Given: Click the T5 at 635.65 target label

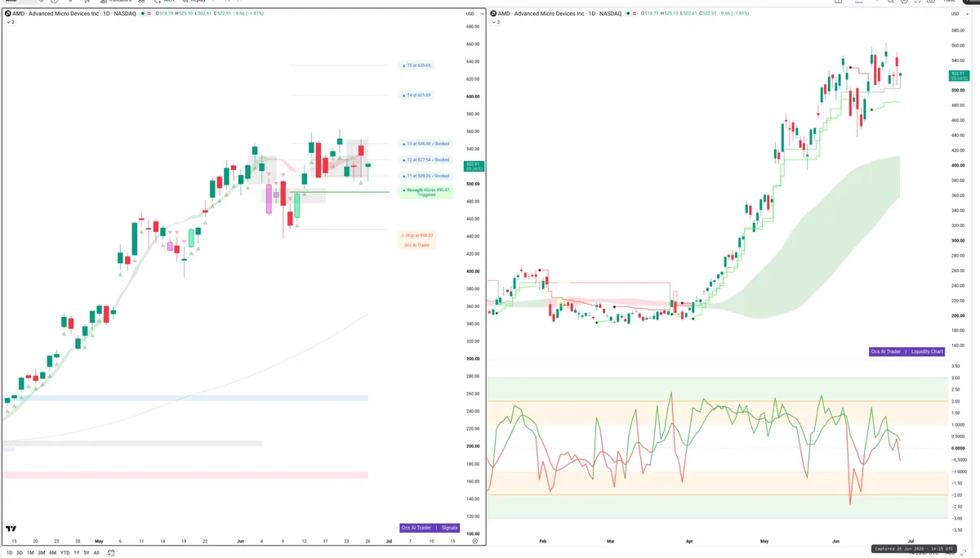Looking at the screenshot, I should tap(416, 65).
